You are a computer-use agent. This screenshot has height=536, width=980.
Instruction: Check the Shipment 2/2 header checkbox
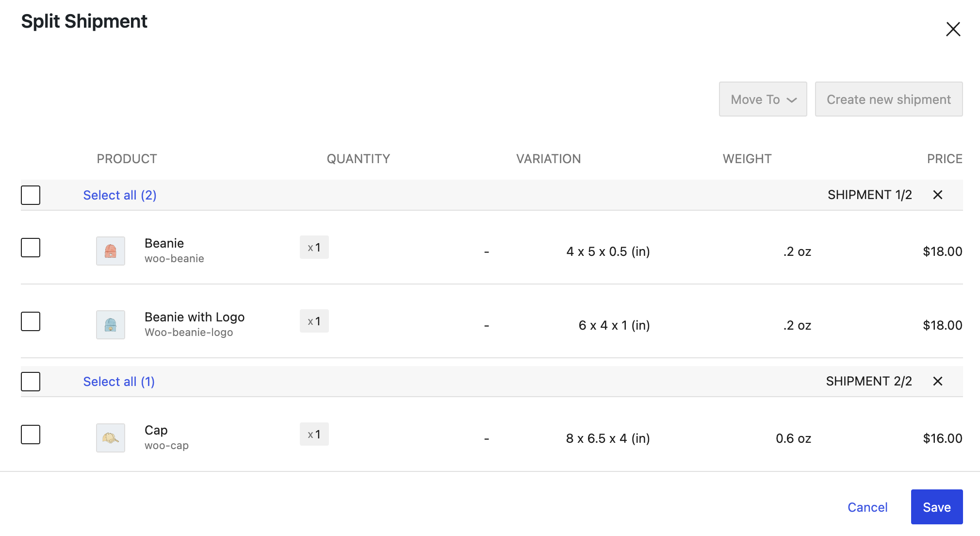(31, 382)
